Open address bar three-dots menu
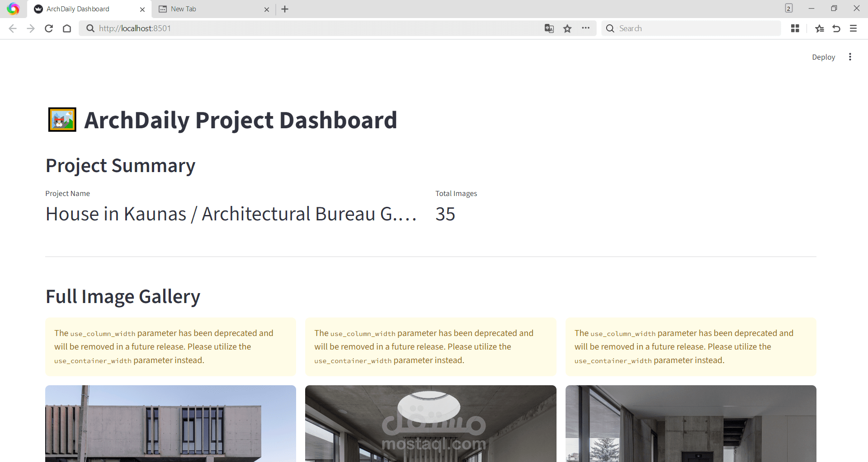868x462 pixels. click(x=585, y=28)
